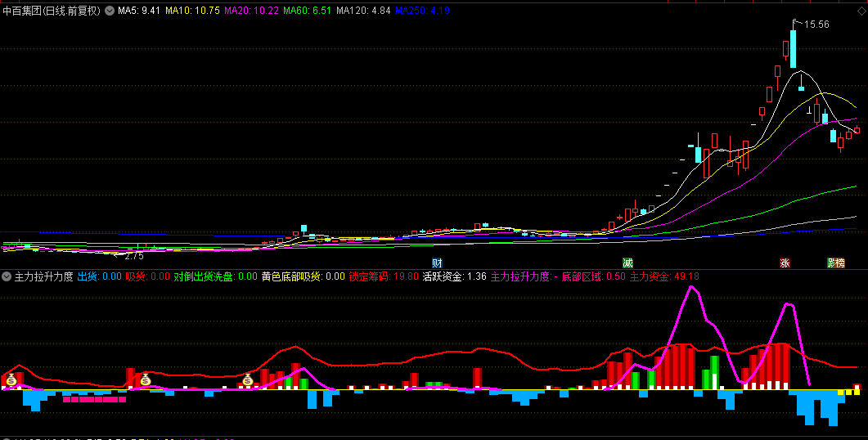Click the 跌榜 marker icon
The width and height of the screenshot is (868, 440).
pos(836,263)
